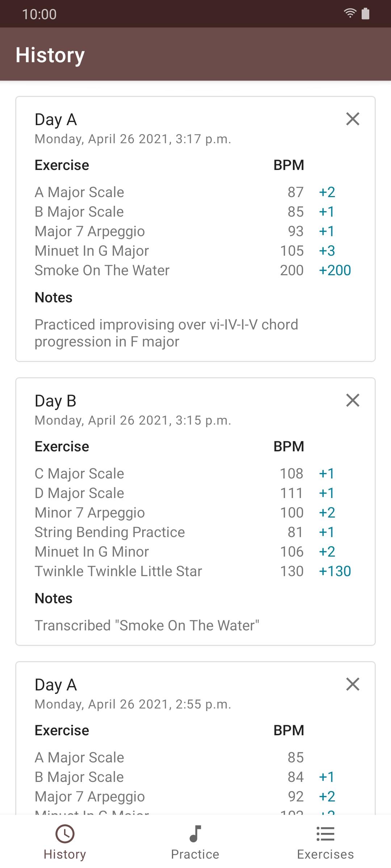Tap the improvising chord progression note

pyautogui.click(x=166, y=333)
